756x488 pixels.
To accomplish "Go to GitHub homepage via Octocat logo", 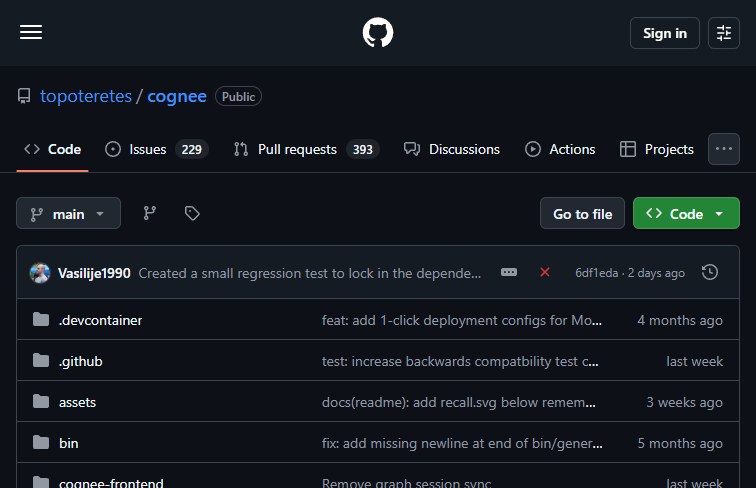I will (378, 33).
